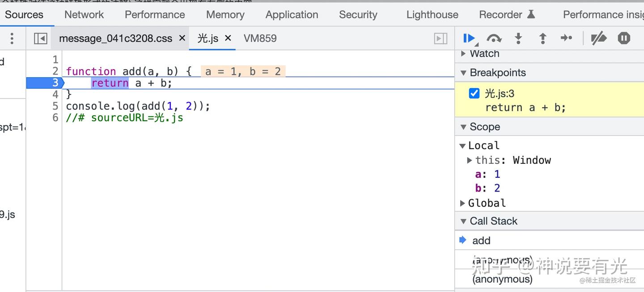Viewport: 644px width, 292px height.
Task: Resume script execution in the debugger
Action: [x=469, y=38]
